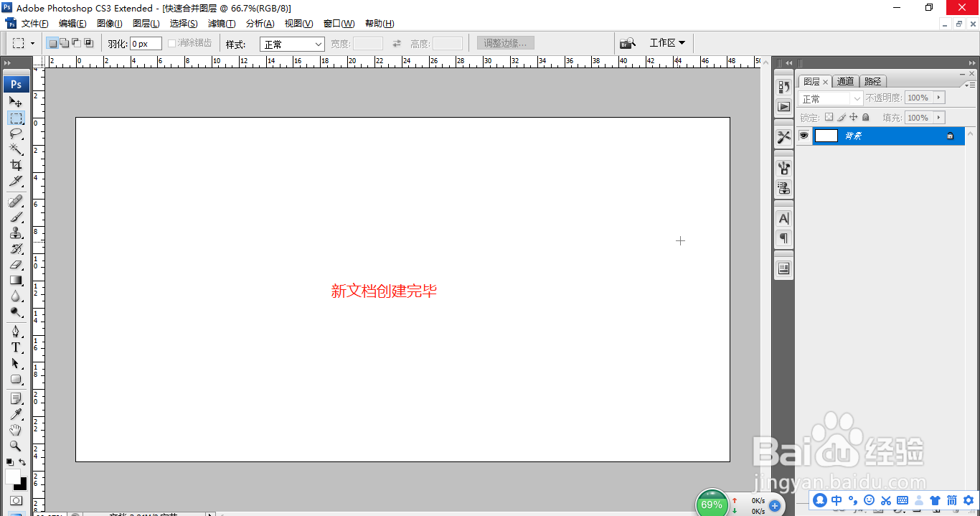Image resolution: width=980 pixels, height=516 pixels.
Task: Select the Healing Brush tool
Action: pos(16,201)
